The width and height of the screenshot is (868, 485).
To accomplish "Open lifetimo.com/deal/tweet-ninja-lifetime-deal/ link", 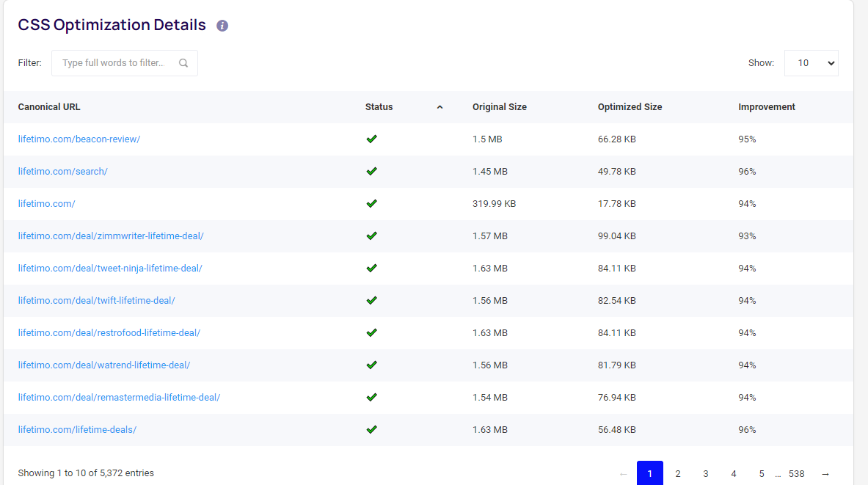I will [x=110, y=269].
